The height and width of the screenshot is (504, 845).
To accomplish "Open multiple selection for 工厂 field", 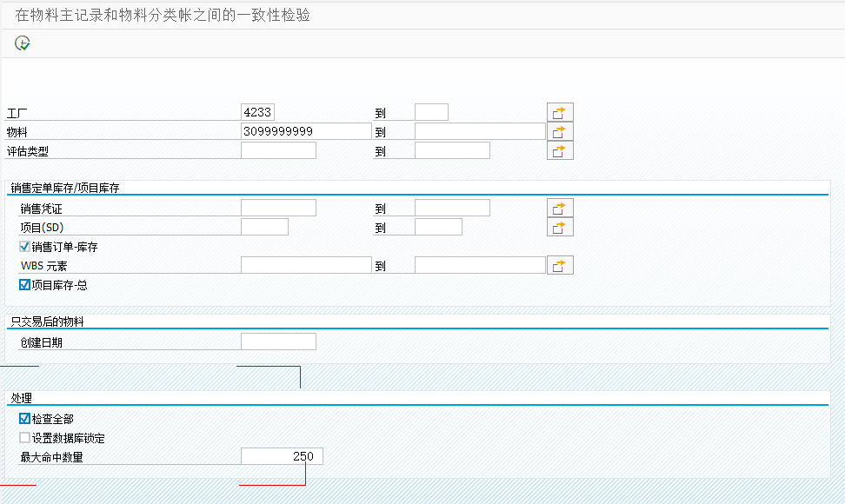I will 560,111.
